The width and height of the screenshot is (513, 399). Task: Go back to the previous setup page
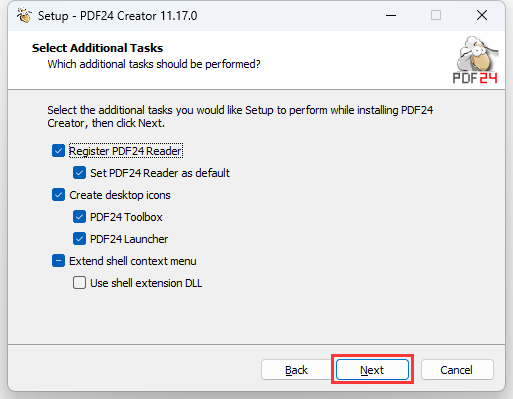point(296,370)
